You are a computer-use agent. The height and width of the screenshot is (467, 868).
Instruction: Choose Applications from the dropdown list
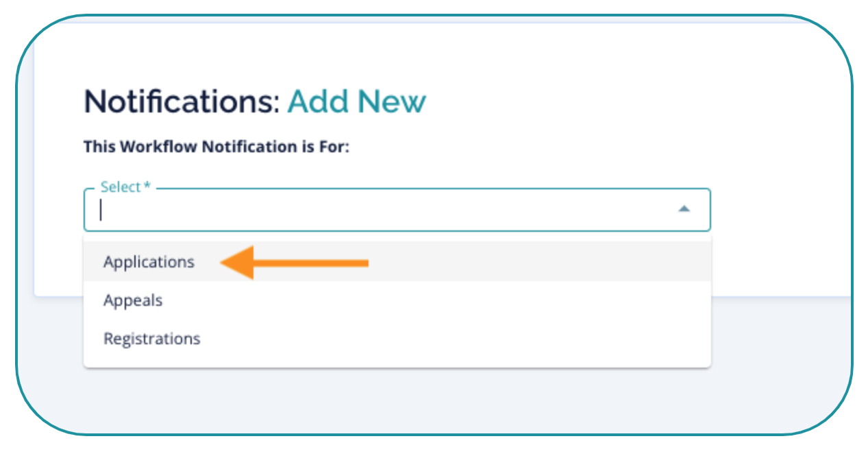[x=149, y=262]
